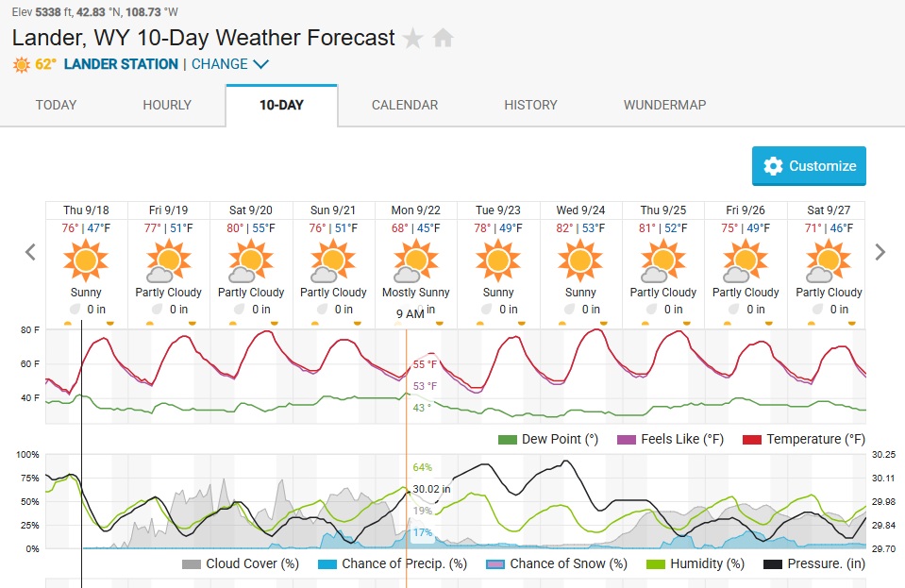The image size is (905, 588).
Task: Click Monday 9/22 mostly sunny icon
Action: pyautogui.click(x=415, y=260)
